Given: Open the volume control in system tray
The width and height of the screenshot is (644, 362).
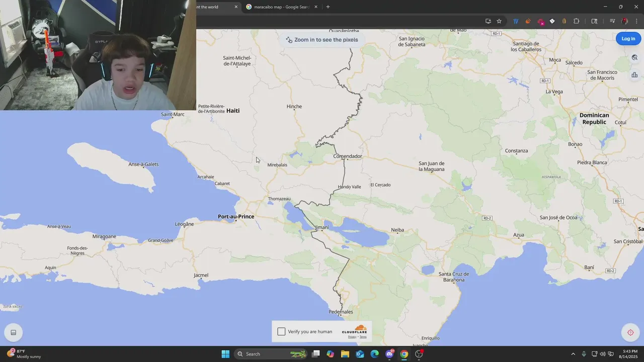Looking at the screenshot, I should click(x=603, y=354).
